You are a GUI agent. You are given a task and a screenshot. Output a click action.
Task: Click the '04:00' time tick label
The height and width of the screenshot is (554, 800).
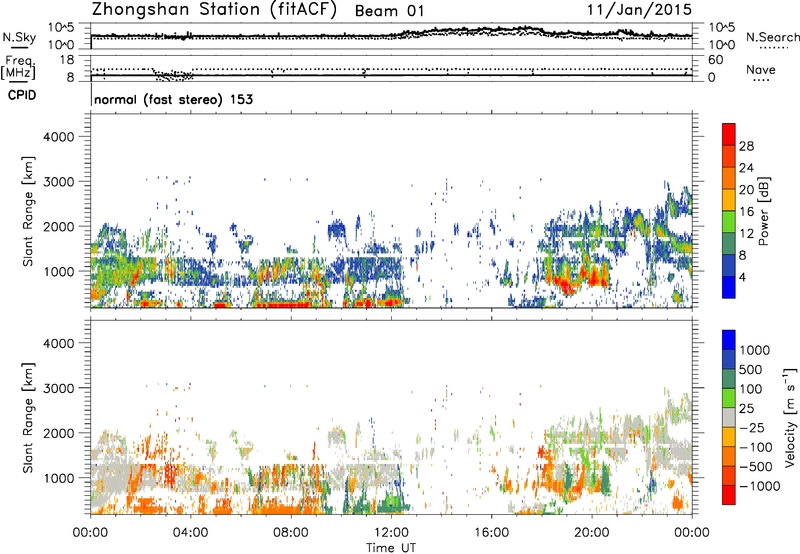pyautogui.click(x=191, y=533)
